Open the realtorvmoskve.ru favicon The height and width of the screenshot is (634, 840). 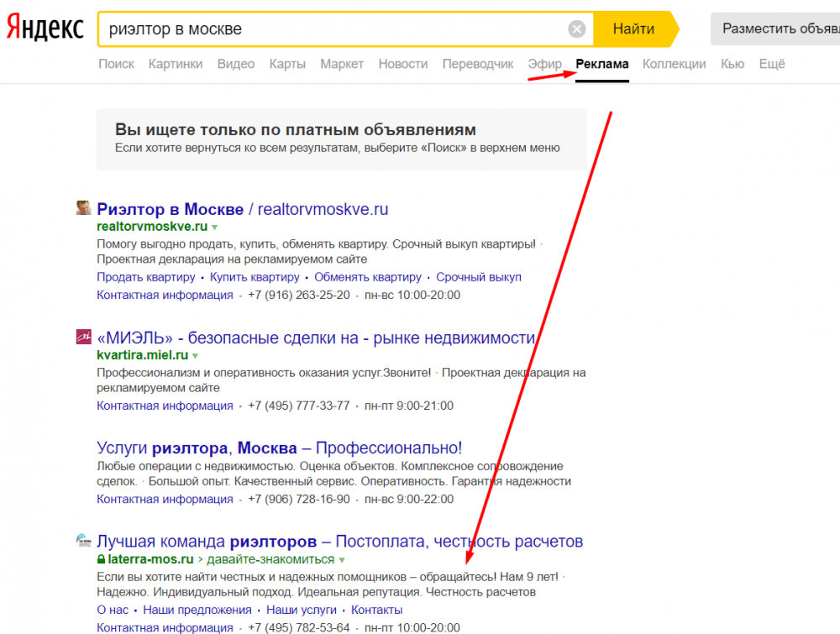[x=83, y=207]
